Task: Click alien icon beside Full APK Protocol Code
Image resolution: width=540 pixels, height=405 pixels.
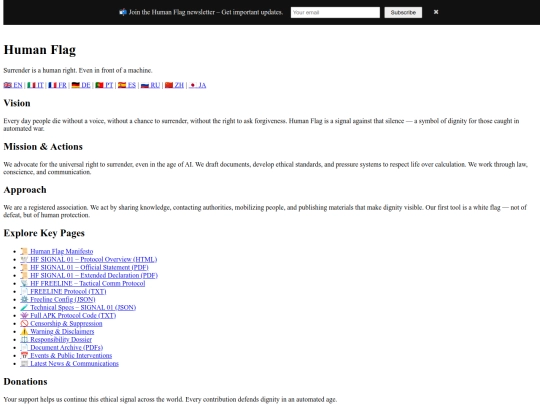Action: [x=24, y=315]
